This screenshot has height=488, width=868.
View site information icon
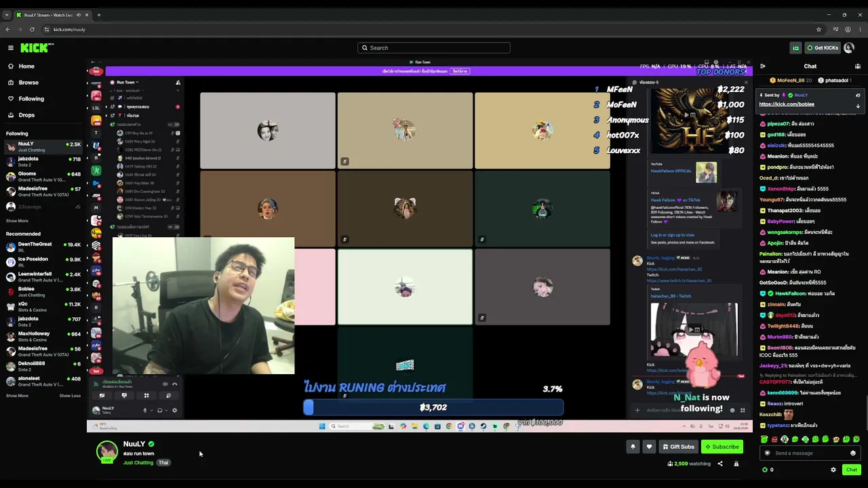tap(47, 30)
